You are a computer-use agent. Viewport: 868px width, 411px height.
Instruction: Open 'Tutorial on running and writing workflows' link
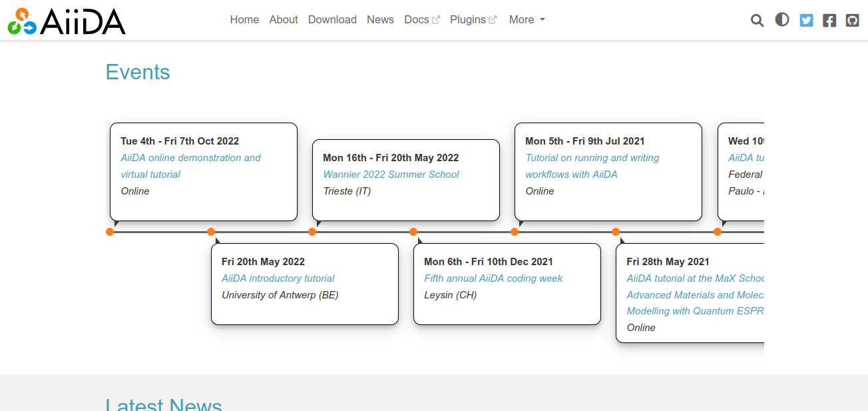coord(592,166)
